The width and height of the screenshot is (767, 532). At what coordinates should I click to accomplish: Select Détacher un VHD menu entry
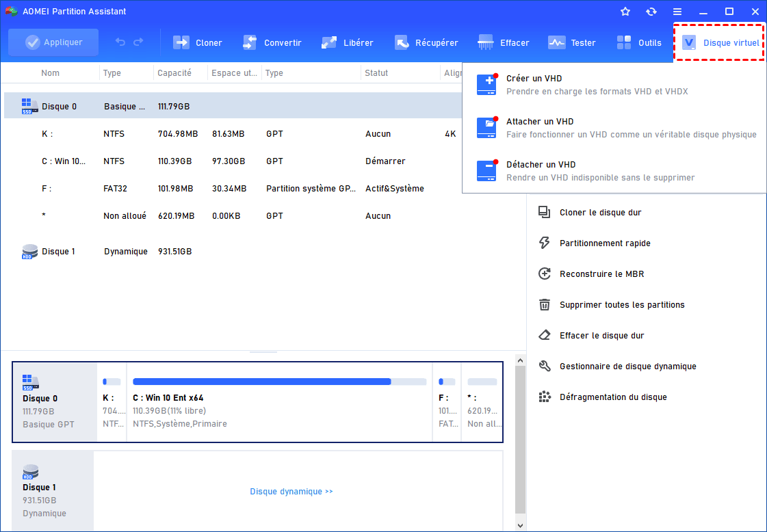(614, 171)
